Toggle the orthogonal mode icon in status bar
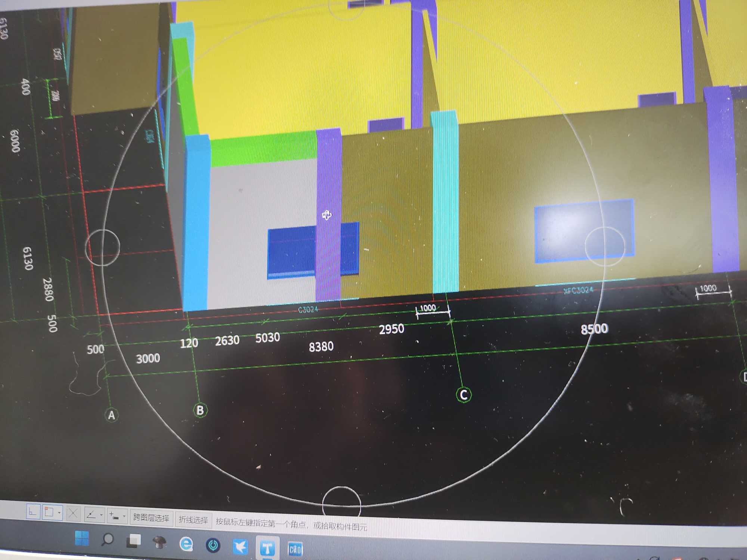Viewport: 747px width, 560px height. pyautogui.click(x=33, y=511)
